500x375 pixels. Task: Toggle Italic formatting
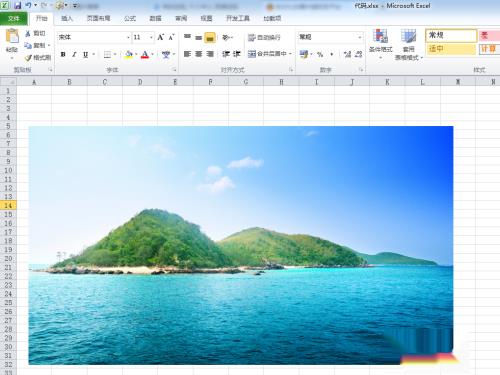pos(74,54)
